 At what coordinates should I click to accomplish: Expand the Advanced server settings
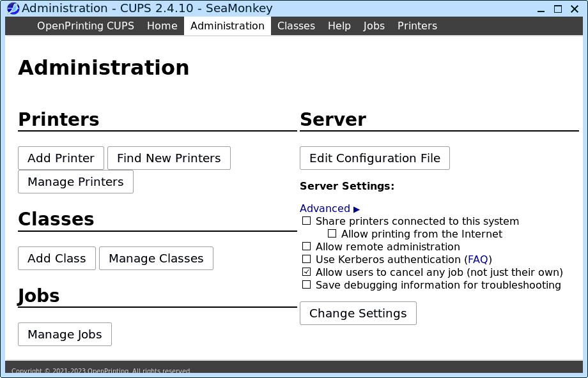(x=330, y=208)
